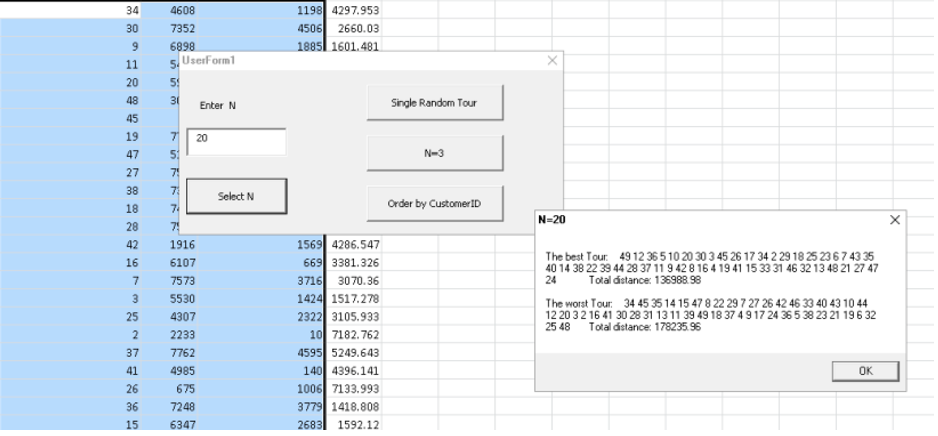Select the cell containing 4506
Screen dimensions: 938x436
[261, 28]
